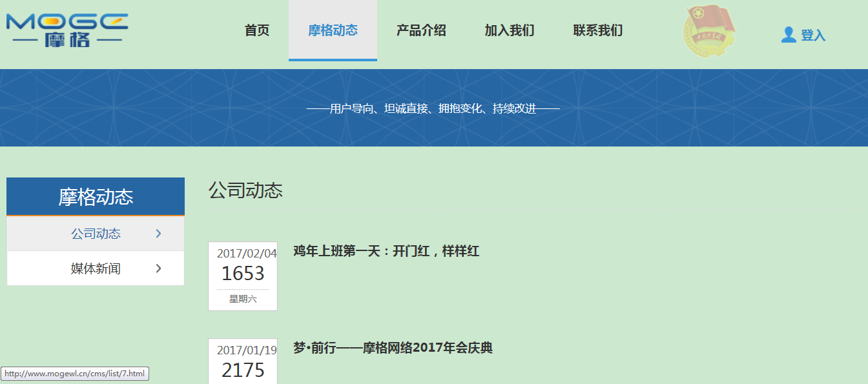The image size is (868, 384).
Task: Click the 摩格动态 sidebar header
Action: point(96,197)
